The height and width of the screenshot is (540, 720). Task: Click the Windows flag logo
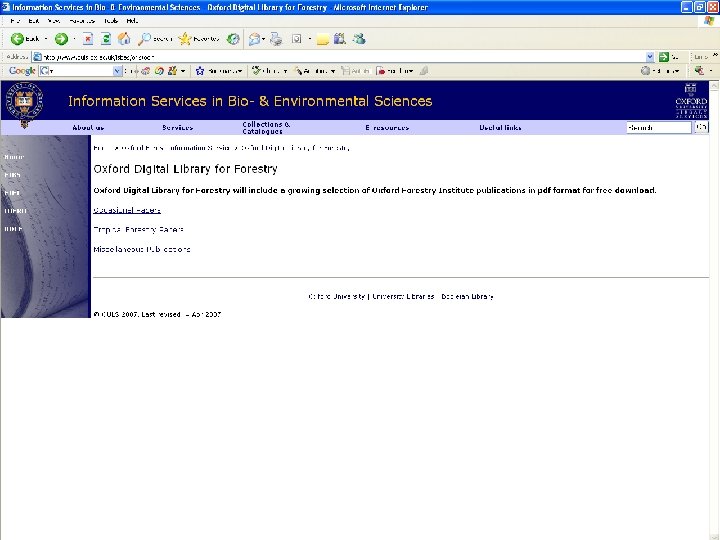pos(709,21)
